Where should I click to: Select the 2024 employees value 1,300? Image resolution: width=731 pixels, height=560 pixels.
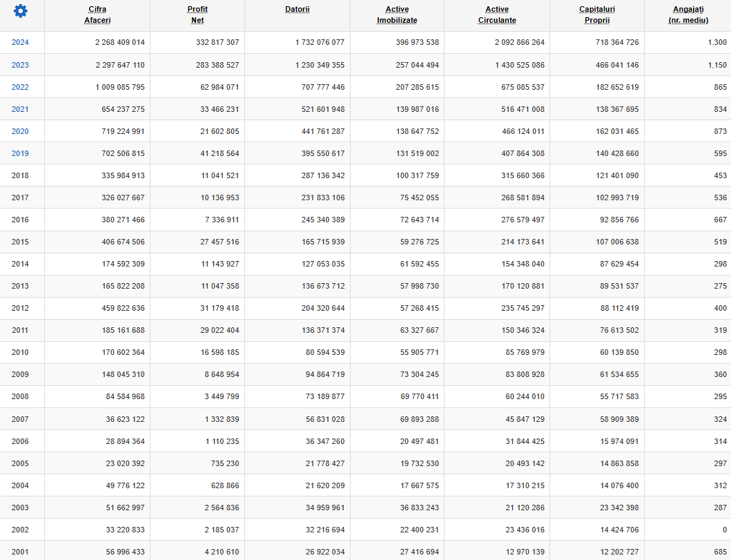pyautogui.click(x=717, y=42)
